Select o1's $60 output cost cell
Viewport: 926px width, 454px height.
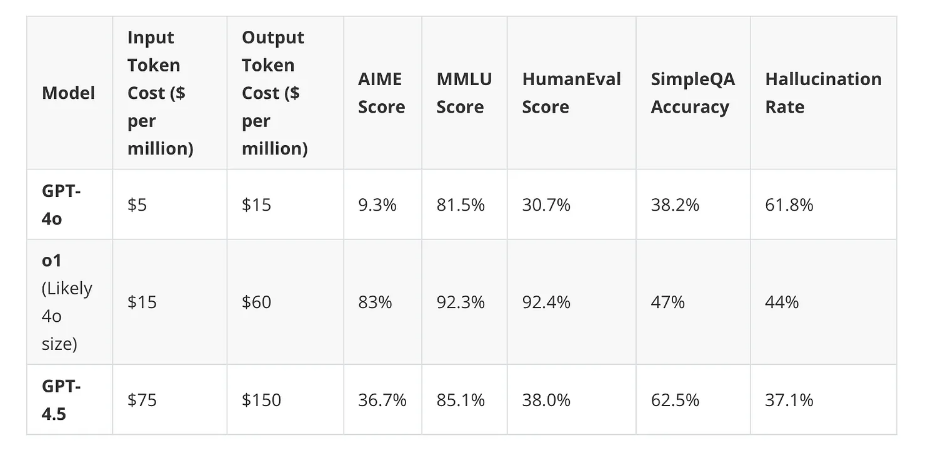tap(256, 302)
